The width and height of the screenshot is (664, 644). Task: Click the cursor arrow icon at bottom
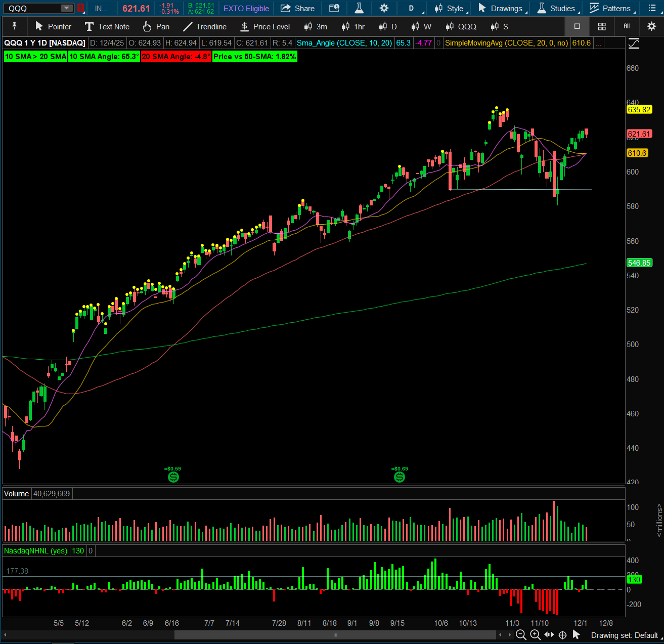[x=576, y=634]
